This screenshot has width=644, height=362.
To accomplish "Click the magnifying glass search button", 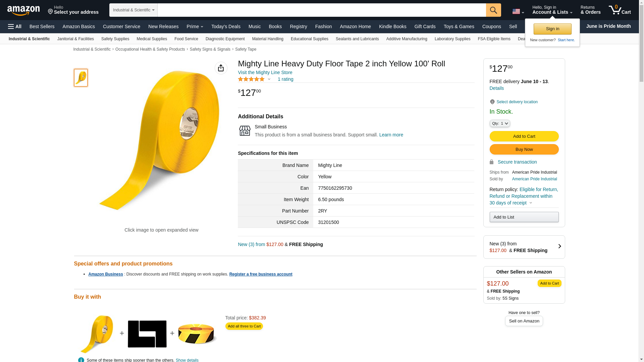I will click(493, 10).
